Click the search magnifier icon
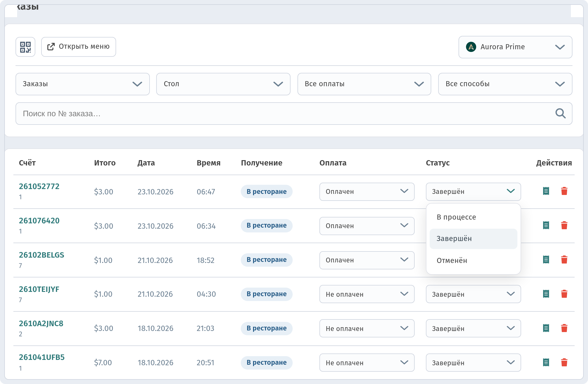This screenshot has width=588, height=384. 560,114
